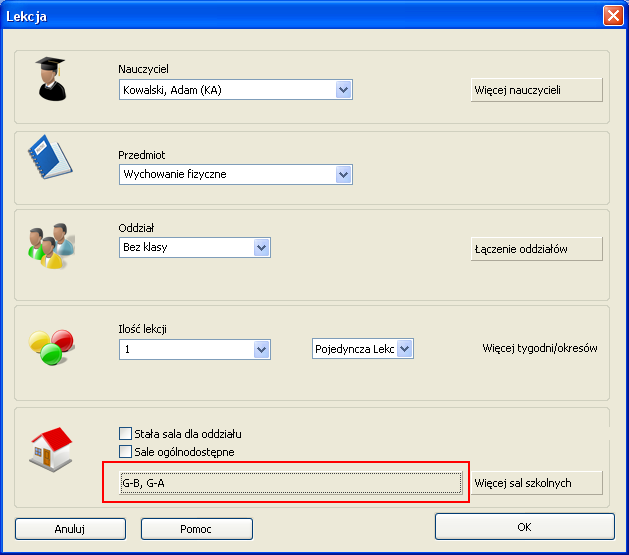Expand the Ilość lekcji dropdown
This screenshot has width=629, height=555.
click(195, 349)
